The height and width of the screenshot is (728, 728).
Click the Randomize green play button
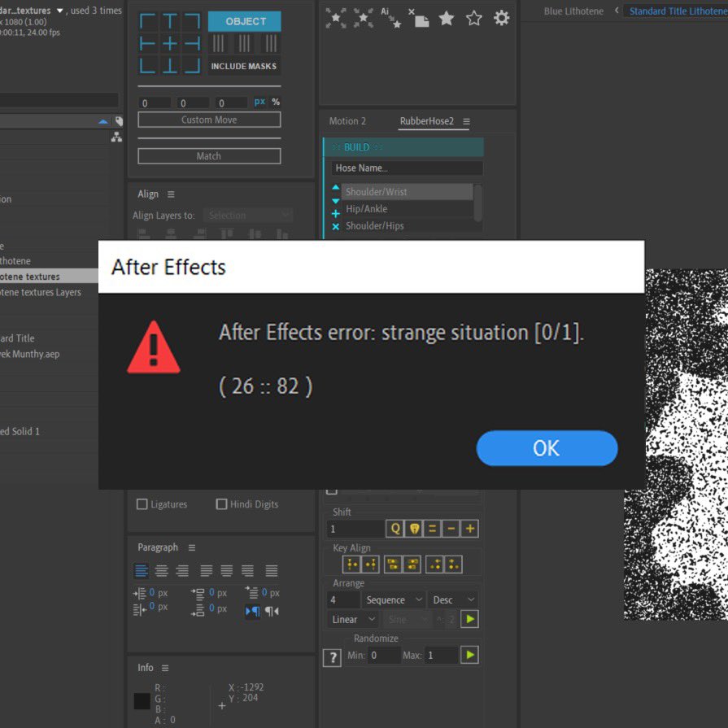pos(470,655)
